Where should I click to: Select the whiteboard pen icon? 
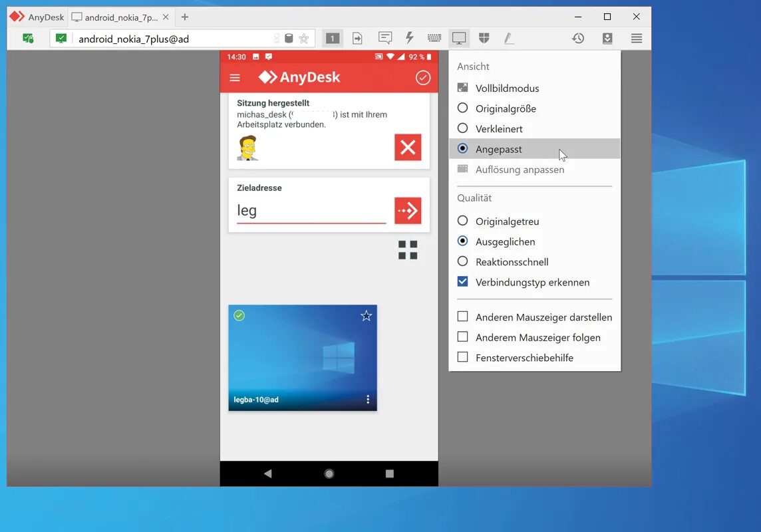[508, 38]
